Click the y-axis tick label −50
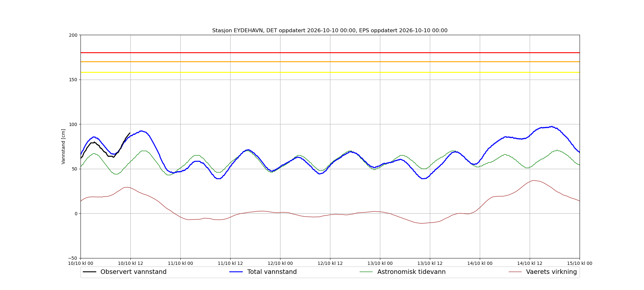 (x=72, y=258)
